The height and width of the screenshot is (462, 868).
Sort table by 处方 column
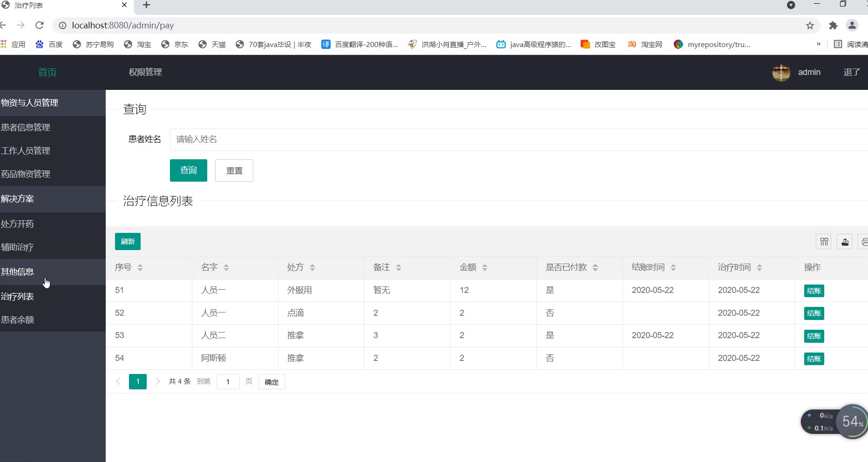(312, 267)
